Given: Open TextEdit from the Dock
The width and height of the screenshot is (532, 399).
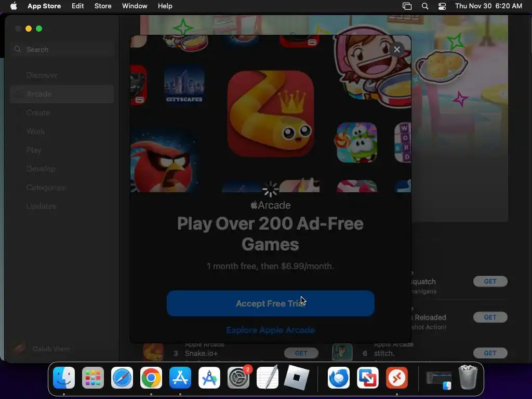Looking at the screenshot, I should pos(268,378).
